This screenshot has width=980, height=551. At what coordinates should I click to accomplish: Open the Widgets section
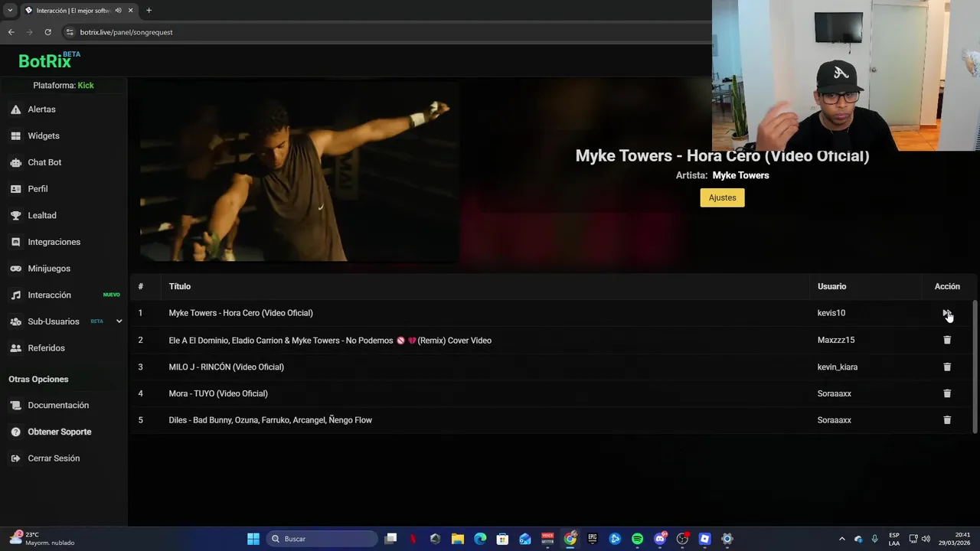[44, 135]
